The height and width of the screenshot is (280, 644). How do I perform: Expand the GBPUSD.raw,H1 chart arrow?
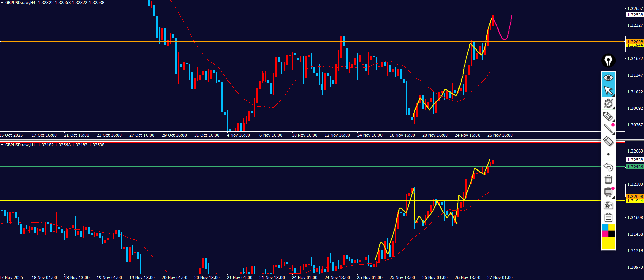2,145
